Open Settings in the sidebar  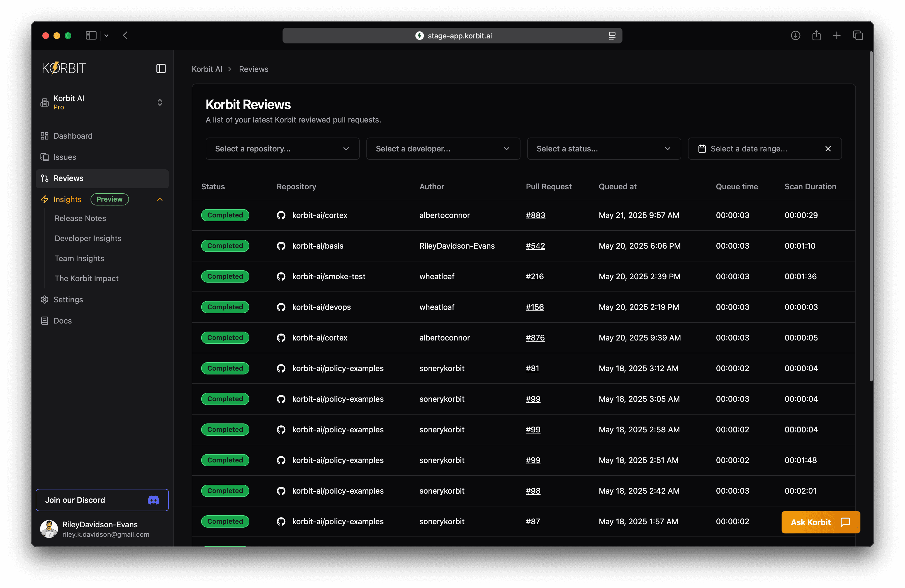(102, 299)
